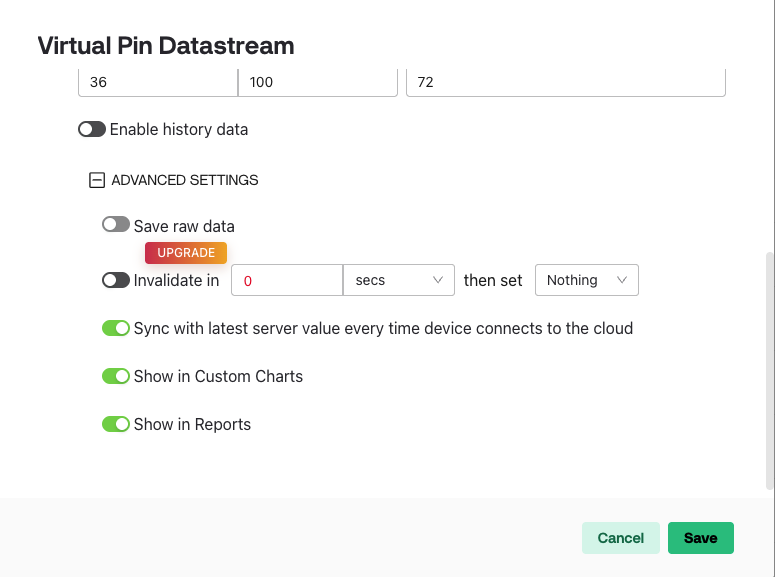Click the Invalidate in number field
775x577 pixels.
click(287, 281)
